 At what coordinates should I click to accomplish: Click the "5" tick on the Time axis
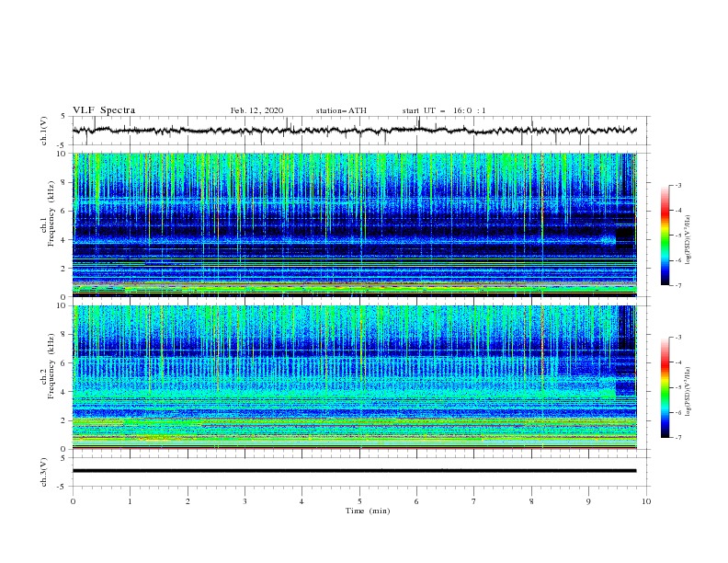[359, 501]
